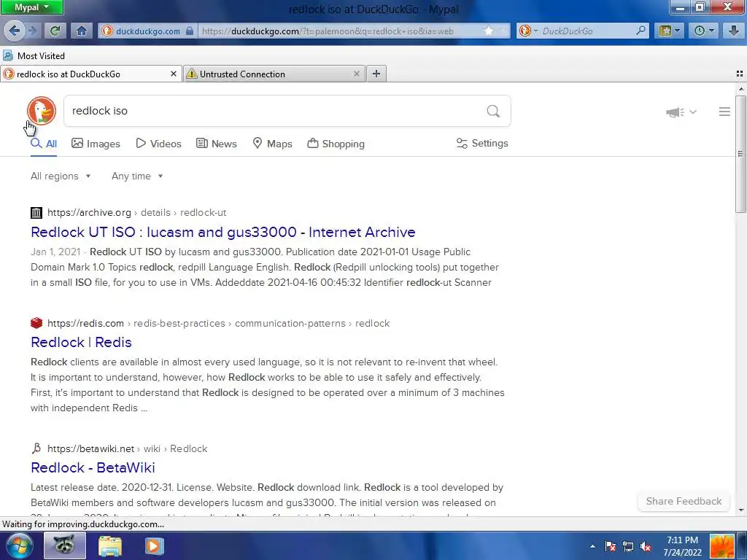Open the Windows Start menu

point(18,545)
